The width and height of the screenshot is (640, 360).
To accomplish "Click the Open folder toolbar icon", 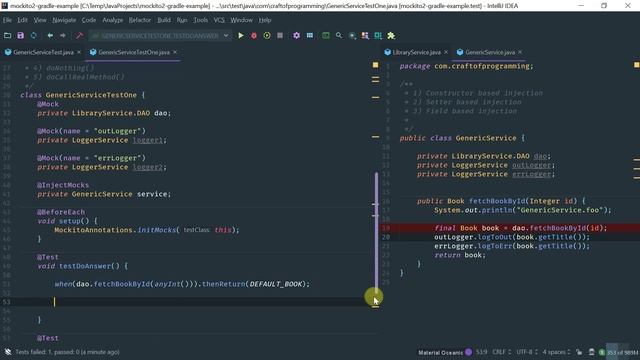I will [7, 36].
